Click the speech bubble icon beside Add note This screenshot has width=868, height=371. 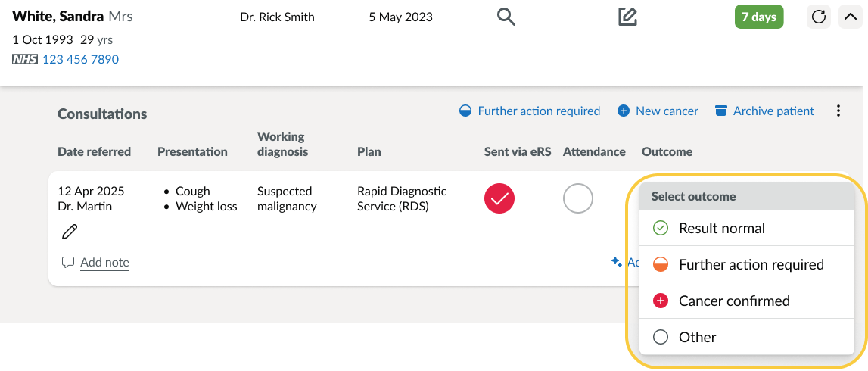pos(68,262)
